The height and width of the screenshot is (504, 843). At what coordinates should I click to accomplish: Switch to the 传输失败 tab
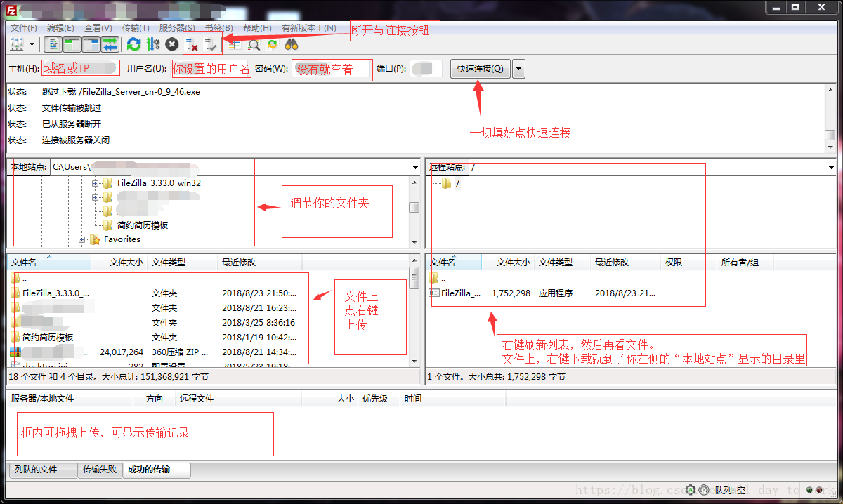coord(100,470)
